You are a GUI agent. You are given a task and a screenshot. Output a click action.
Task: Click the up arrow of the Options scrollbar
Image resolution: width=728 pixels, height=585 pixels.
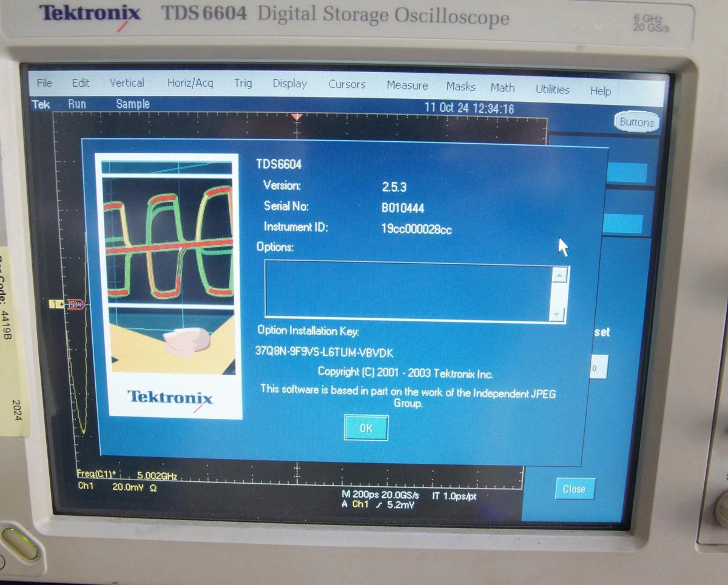tap(559, 275)
